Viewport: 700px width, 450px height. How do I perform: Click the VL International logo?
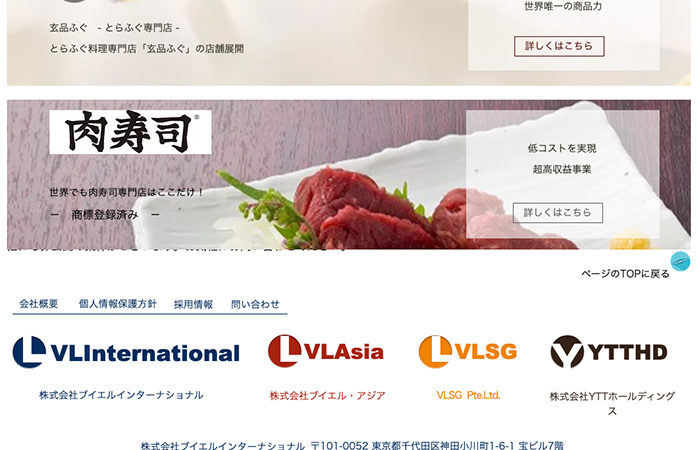[x=126, y=352]
